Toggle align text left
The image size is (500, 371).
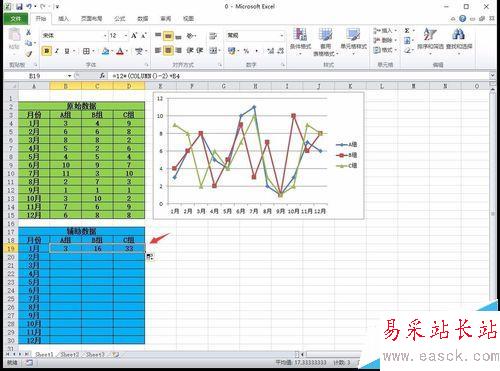coord(158,50)
